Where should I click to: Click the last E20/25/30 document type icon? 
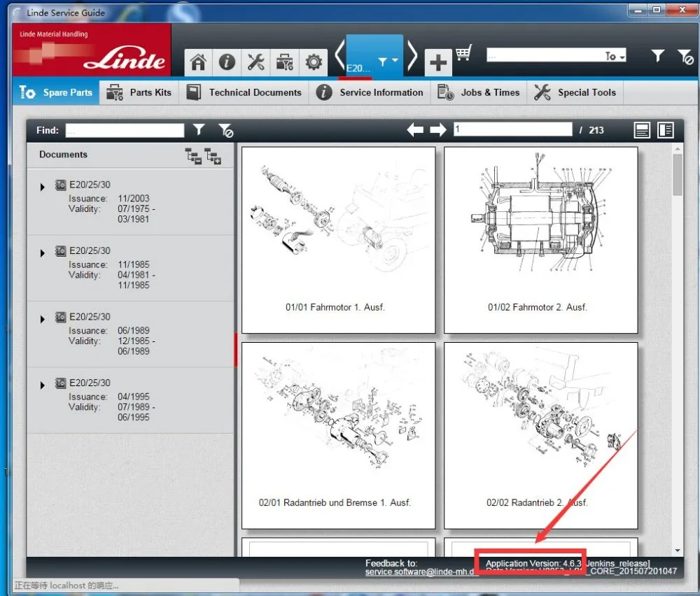[60, 383]
